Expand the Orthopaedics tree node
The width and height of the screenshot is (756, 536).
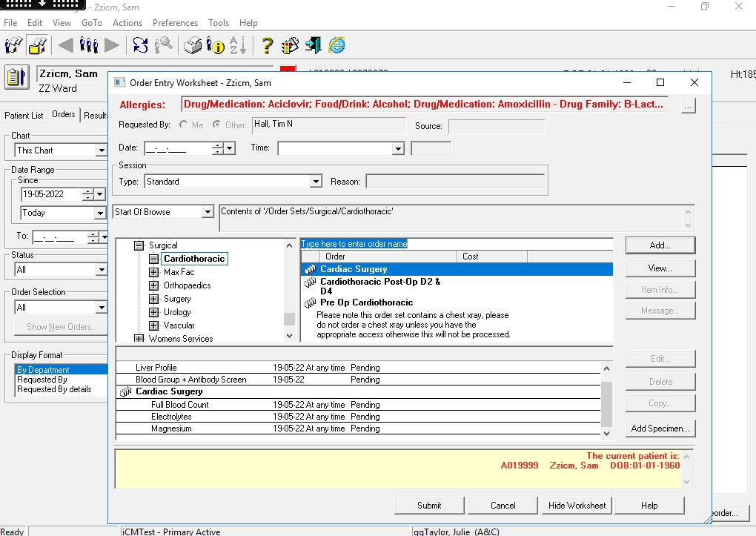click(154, 285)
